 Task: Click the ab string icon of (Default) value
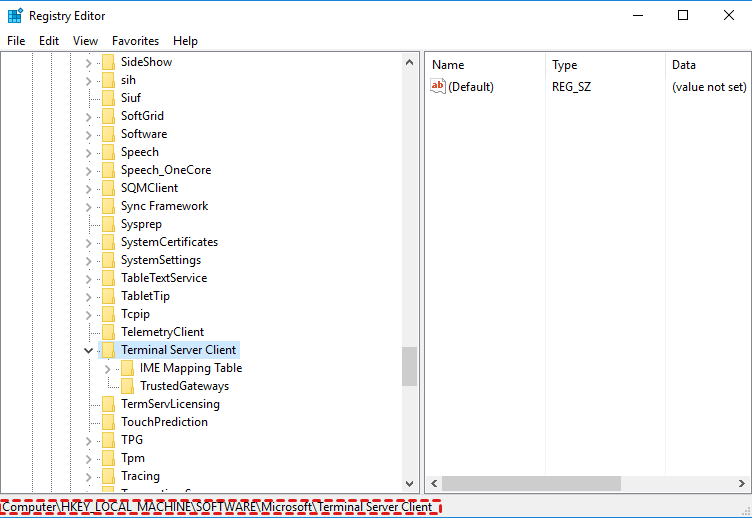pyautogui.click(x=438, y=86)
